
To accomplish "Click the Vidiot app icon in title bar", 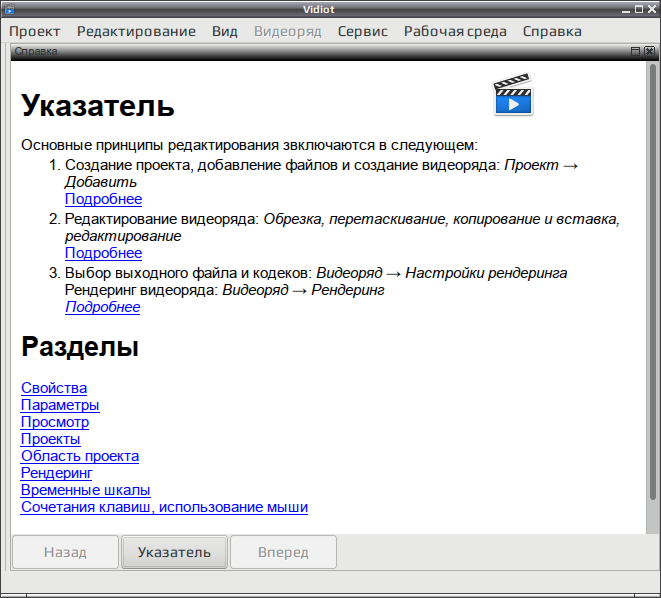I will (x=9, y=9).
